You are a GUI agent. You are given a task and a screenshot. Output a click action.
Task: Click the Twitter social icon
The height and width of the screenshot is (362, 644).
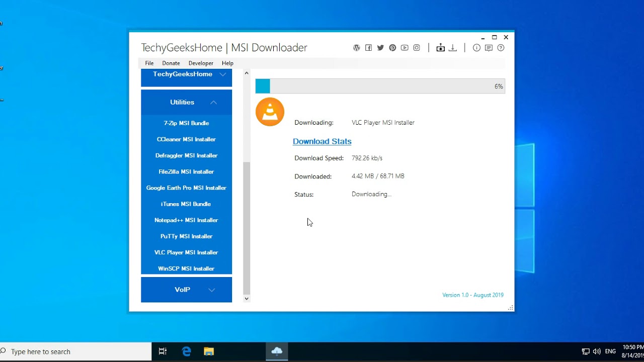[x=380, y=47]
